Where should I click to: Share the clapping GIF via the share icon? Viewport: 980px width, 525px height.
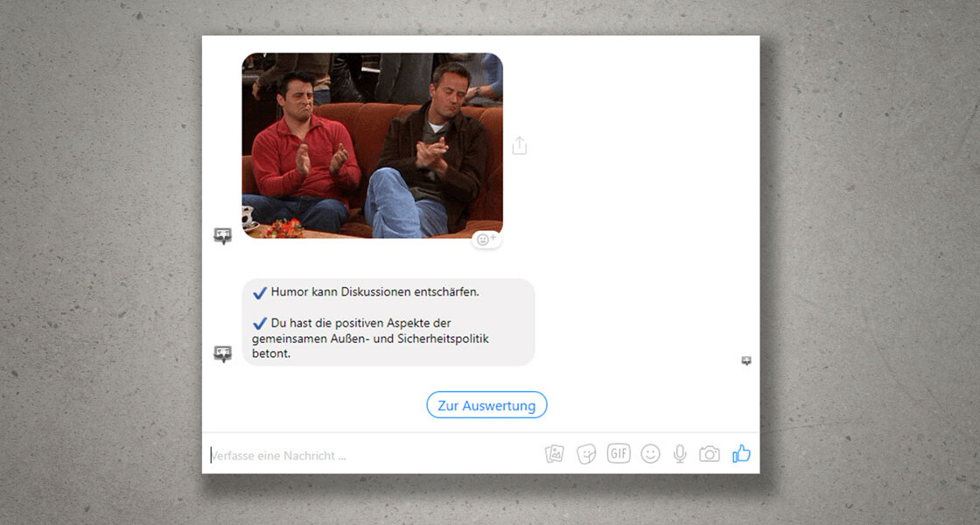520,145
